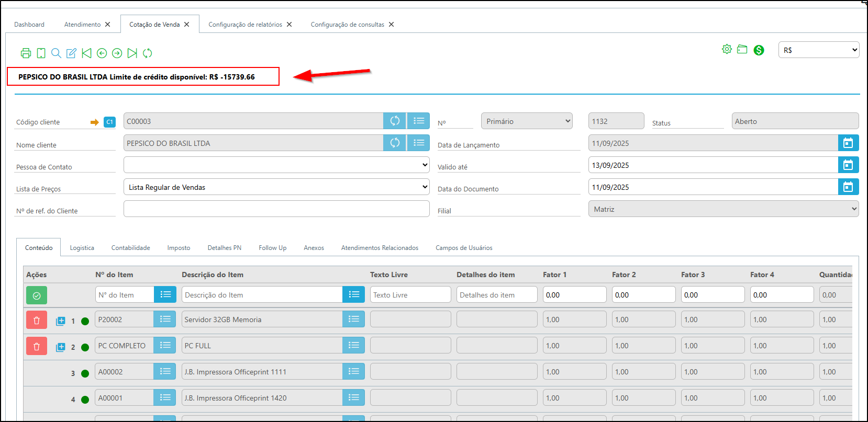Go to the first record icon
The width and height of the screenshot is (868, 422).
[x=87, y=53]
